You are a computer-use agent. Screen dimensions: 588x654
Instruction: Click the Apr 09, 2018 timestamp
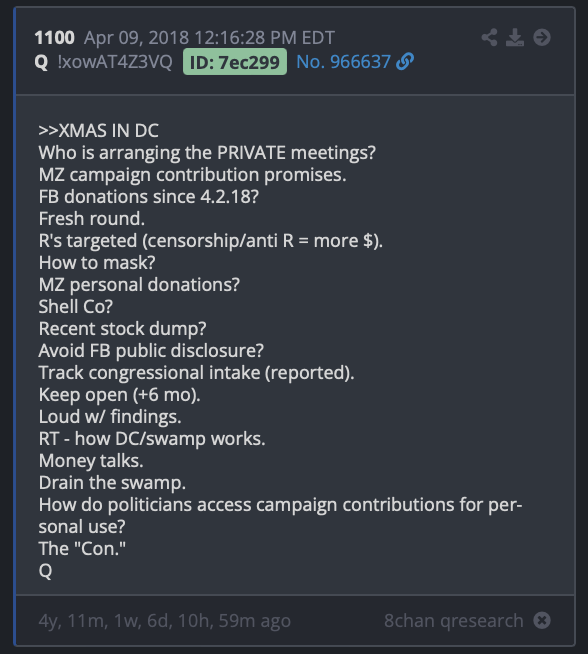pos(209,38)
